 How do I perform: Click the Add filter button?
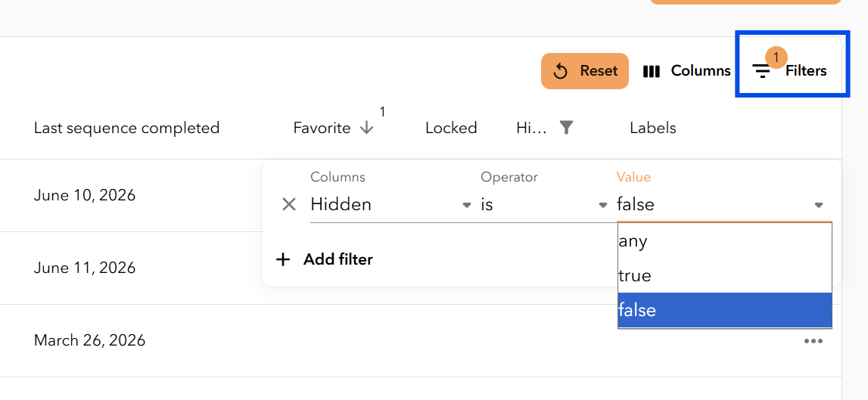325,259
